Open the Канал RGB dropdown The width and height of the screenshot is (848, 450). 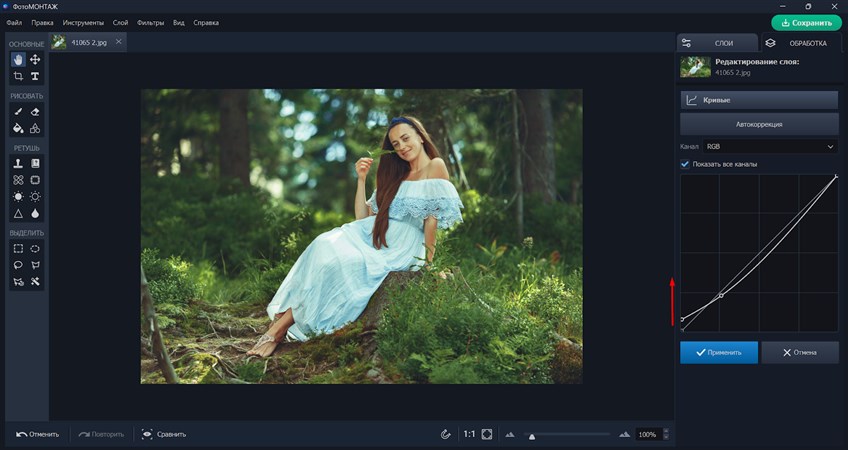[x=768, y=147]
